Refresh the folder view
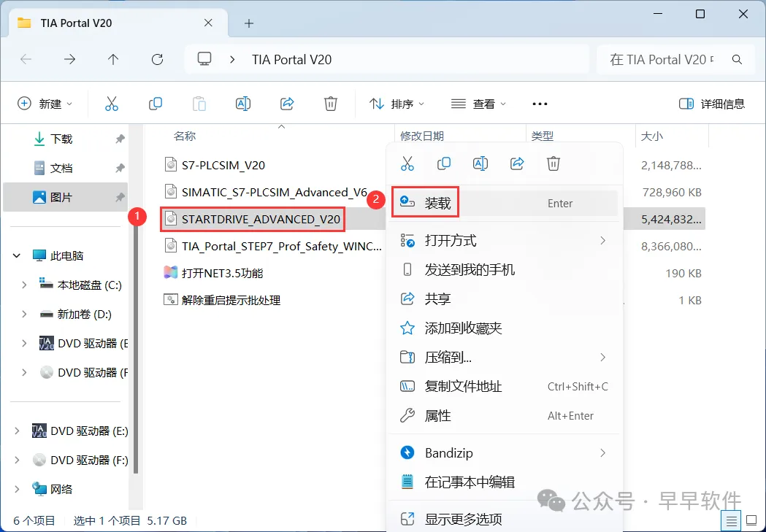This screenshot has width=766, height=532. point(157,60)
